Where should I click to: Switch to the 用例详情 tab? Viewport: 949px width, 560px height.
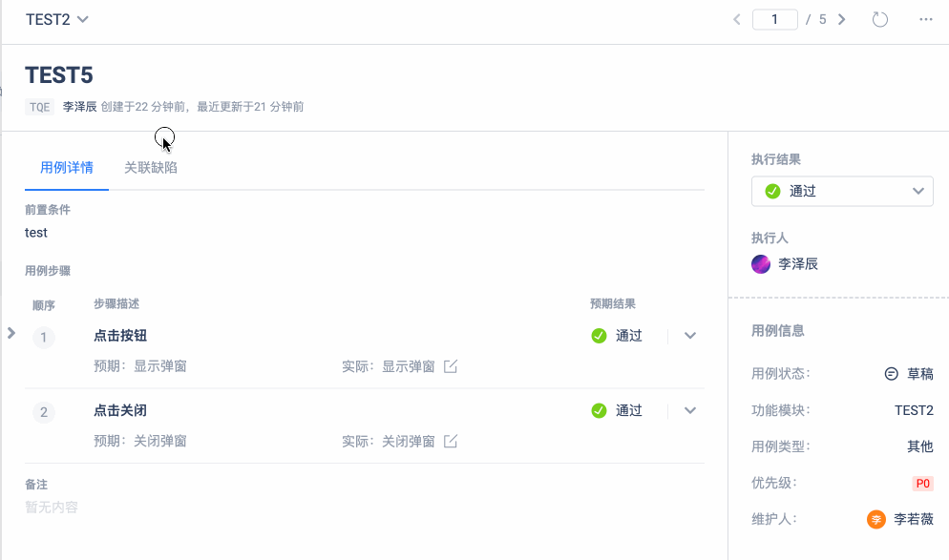click(67, 168)
